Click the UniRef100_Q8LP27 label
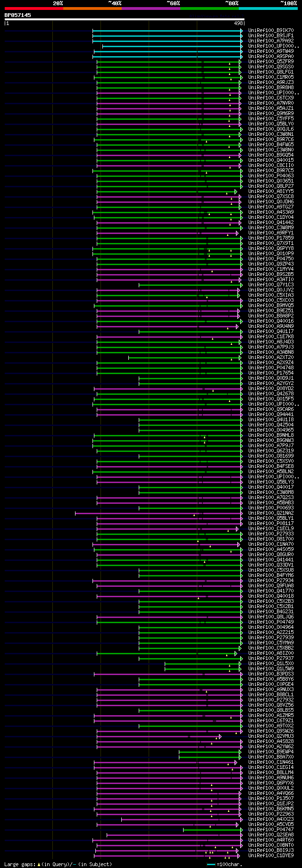Screen dimensions: 302x868 coord(271,186)
